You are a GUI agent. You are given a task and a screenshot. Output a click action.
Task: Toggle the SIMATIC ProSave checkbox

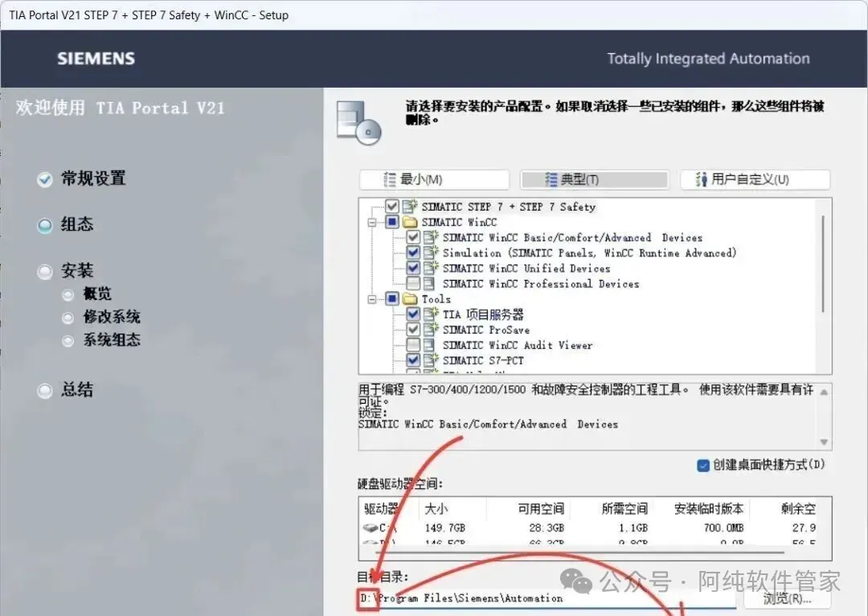coord(413,330)
